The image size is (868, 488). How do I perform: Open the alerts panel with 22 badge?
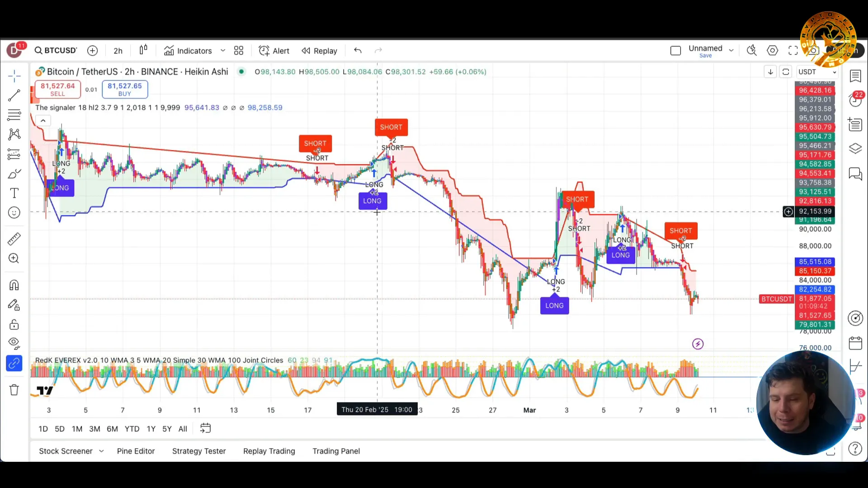855,100
